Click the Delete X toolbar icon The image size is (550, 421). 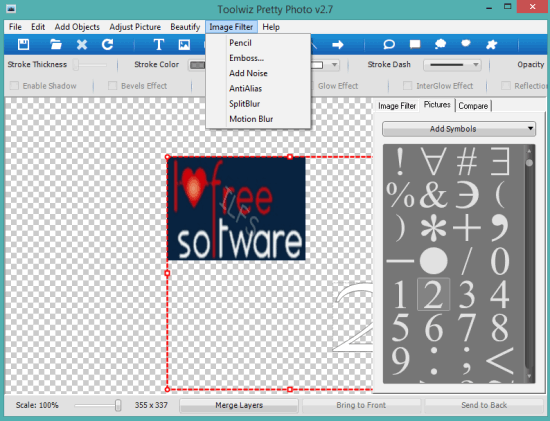pos(82,45)
